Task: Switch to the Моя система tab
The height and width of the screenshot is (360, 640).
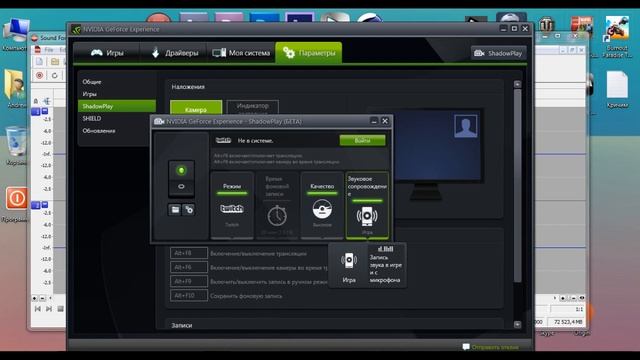Action: pyautogui.click(x=241, y=53)
